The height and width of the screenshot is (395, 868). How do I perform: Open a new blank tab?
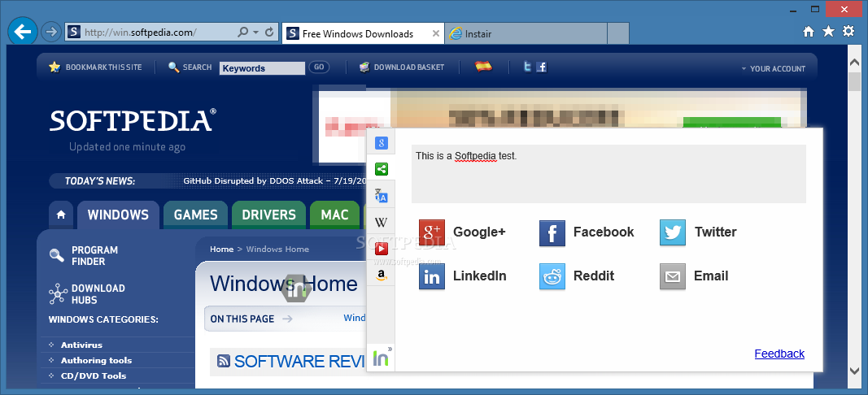tap(617, 34)
